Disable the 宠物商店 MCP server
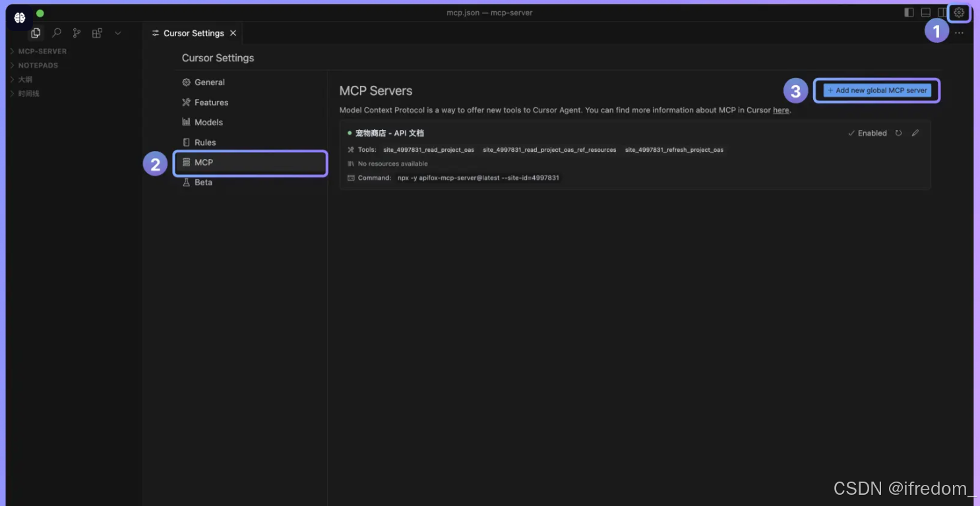The width and height of the screenshot is (980, 506). pyautogui.click(x=867, y=133)
